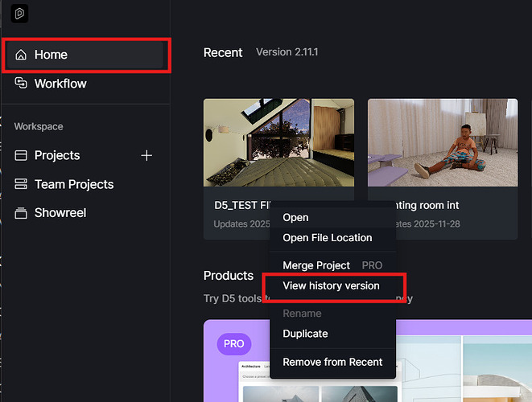Open the Home sidebar label

tap(51, 55)
